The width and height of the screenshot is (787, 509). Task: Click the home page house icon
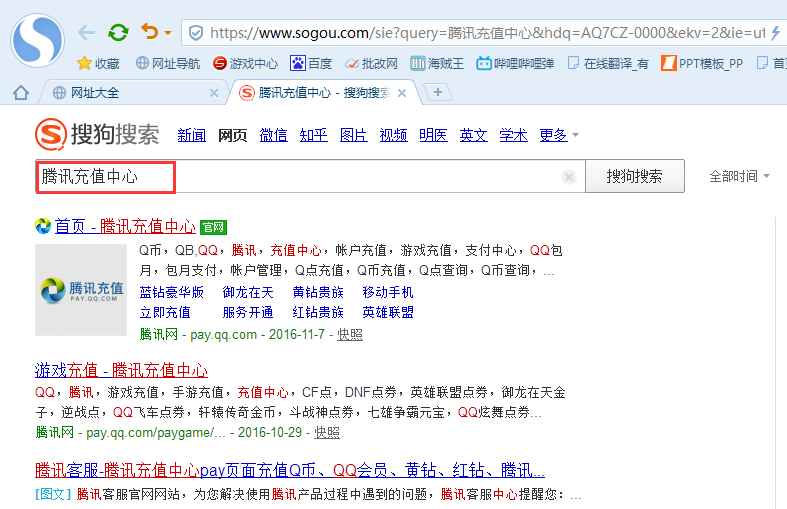click(x=21, y=92)
